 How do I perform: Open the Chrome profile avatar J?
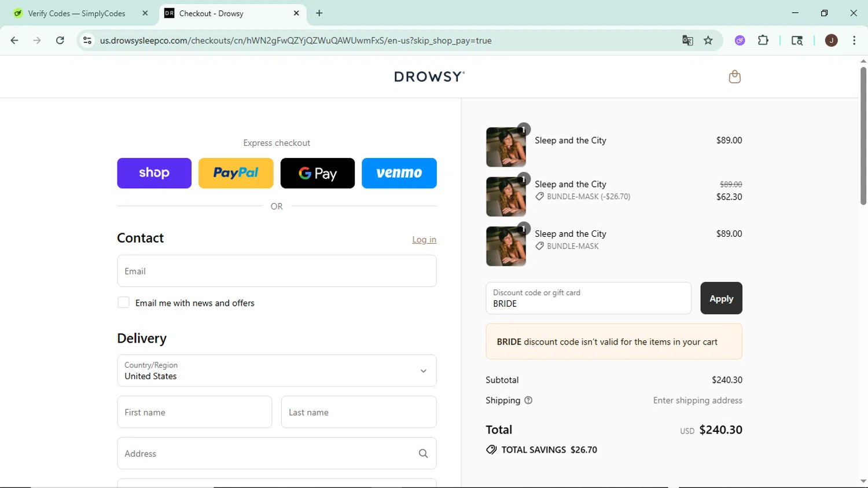pos(832,41)
